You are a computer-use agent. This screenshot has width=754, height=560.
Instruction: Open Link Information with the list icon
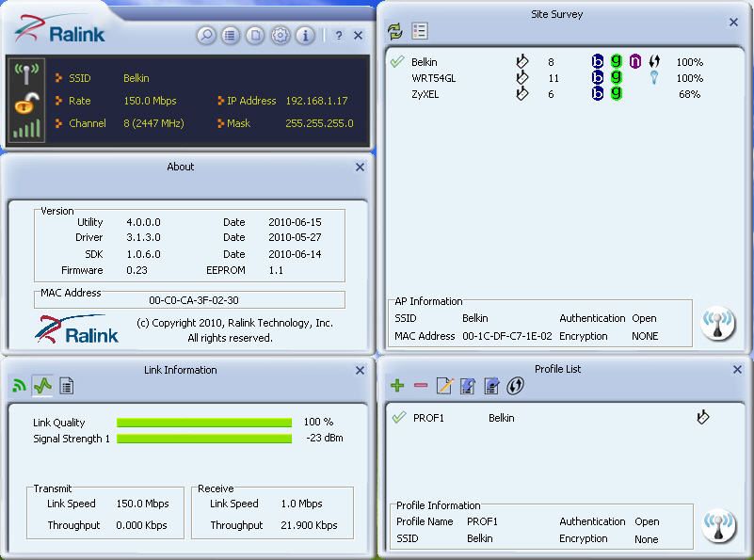pyautogui.click(x=230, y=35)
